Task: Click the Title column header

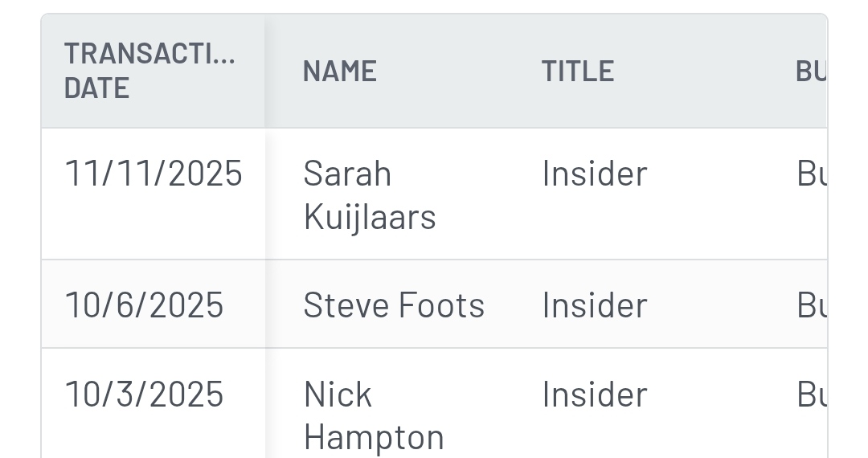Action: [578, 72]
